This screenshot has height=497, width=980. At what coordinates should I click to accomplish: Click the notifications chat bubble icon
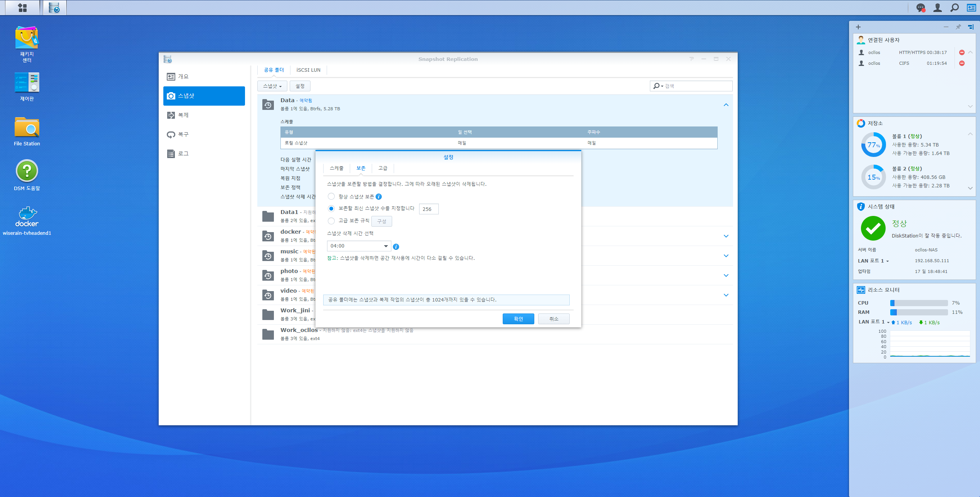coord(920,7)
